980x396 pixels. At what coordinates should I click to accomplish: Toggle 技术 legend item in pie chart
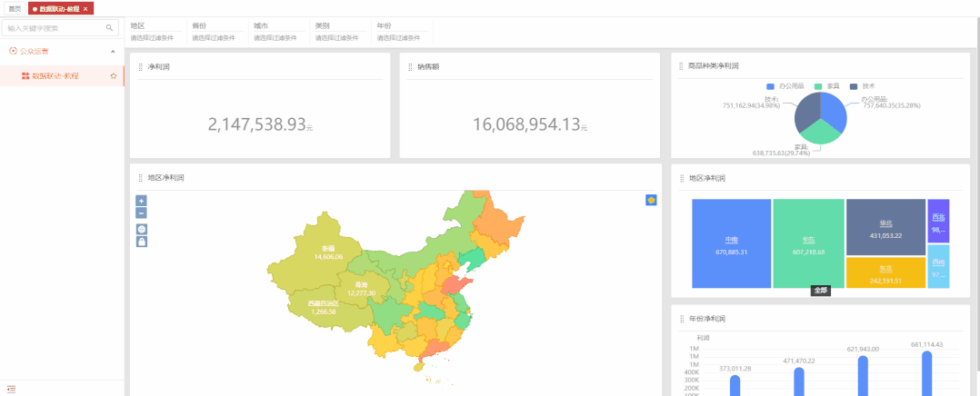click(862, 85)
